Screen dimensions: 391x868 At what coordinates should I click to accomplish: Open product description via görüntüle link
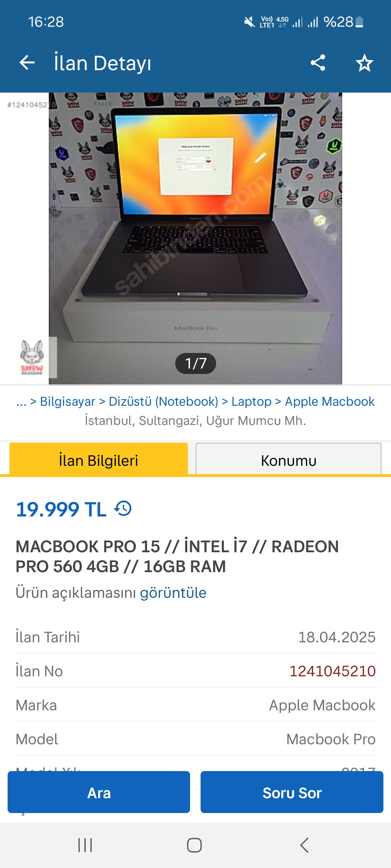click(x=173, y=593)
